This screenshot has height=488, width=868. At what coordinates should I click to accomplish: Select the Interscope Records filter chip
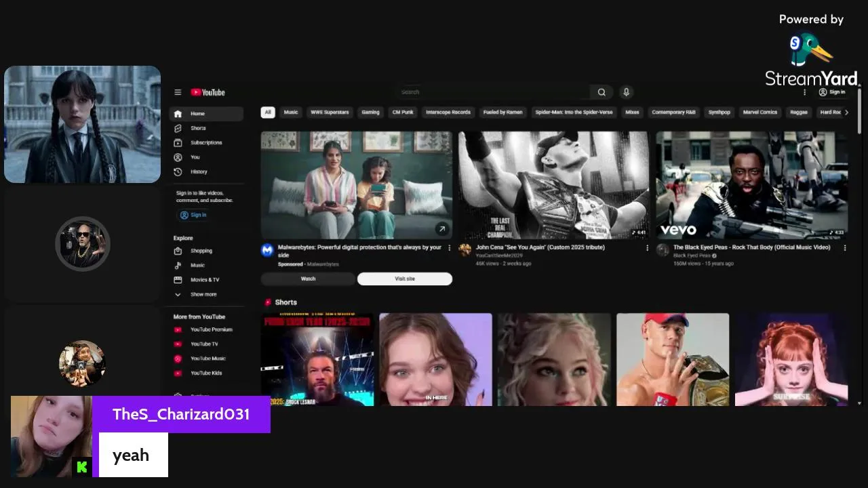tap(448, 112)
